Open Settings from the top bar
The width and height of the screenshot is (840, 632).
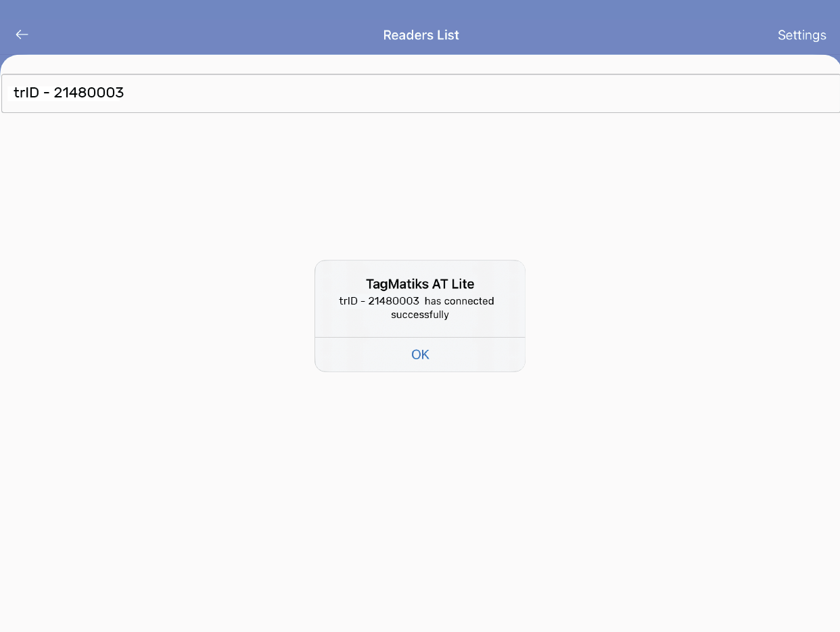click(x=801, y=35)
